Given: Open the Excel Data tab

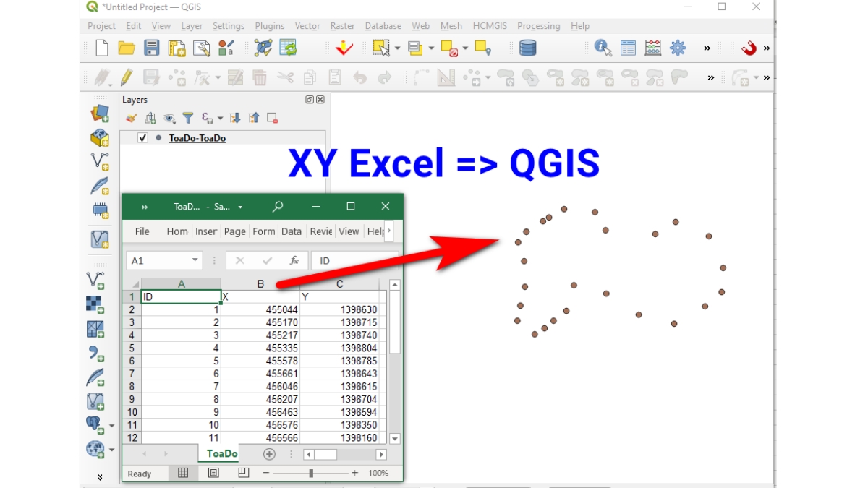Looking at the screenshot, I should pyautogui.click(x=292, y=231).
